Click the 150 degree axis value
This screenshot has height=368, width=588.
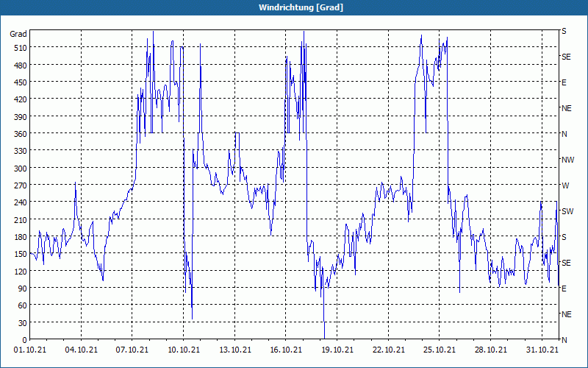tap(21, 254)
